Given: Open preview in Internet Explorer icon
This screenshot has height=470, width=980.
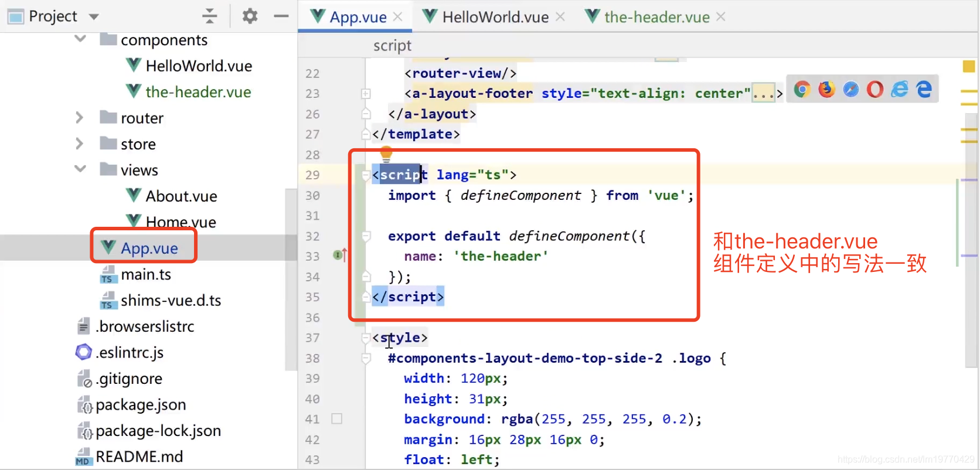Looking at the screenshot, I should [x=899, y=89].
